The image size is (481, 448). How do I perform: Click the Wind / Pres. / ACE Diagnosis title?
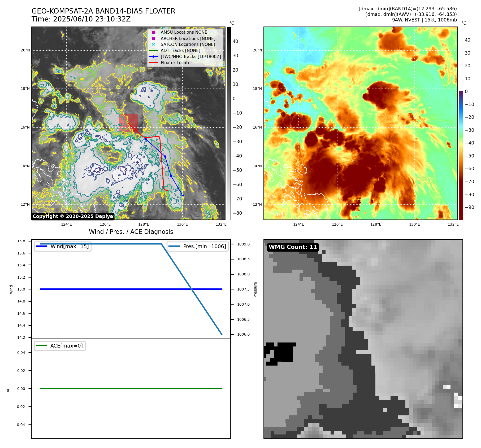[x=131, y=232]
